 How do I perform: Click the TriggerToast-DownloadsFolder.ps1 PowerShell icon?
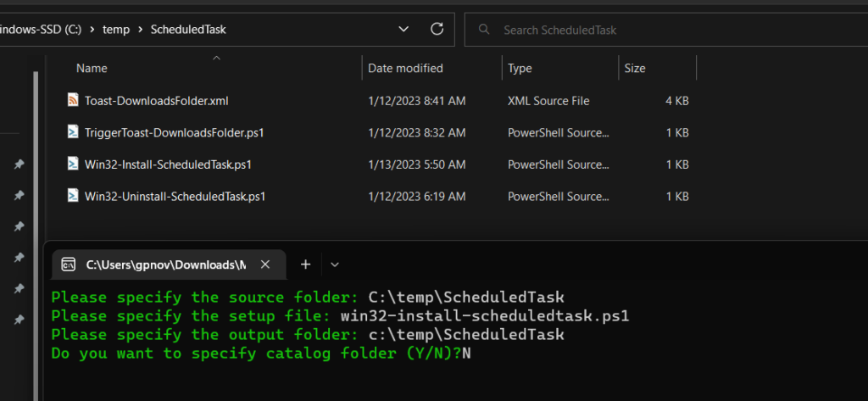(73, 132)
